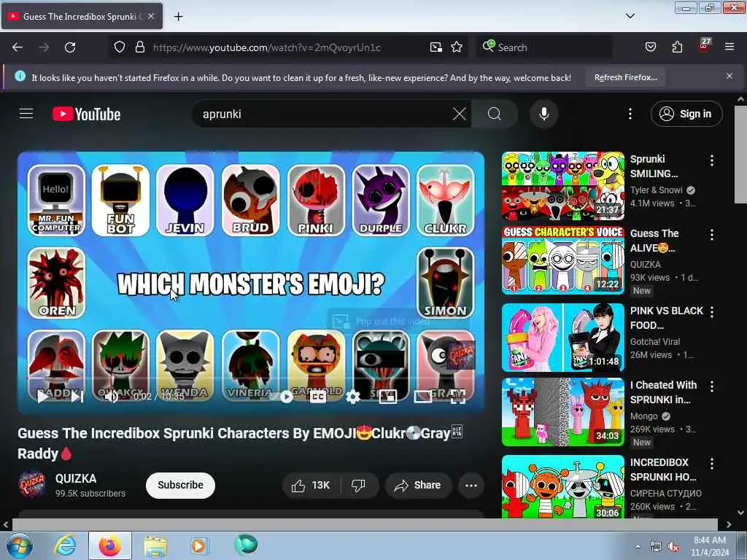747x560 pixels.
Task: Click Refresh Firefox... button
Action: [625, 77]
